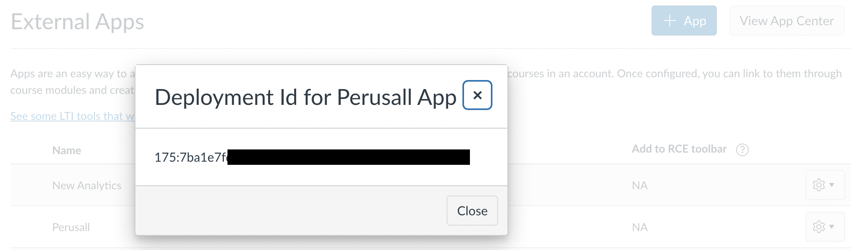Click the New Analytics app name
The width and height of the screenshot is (868, 250).
(x=86, y=185)
